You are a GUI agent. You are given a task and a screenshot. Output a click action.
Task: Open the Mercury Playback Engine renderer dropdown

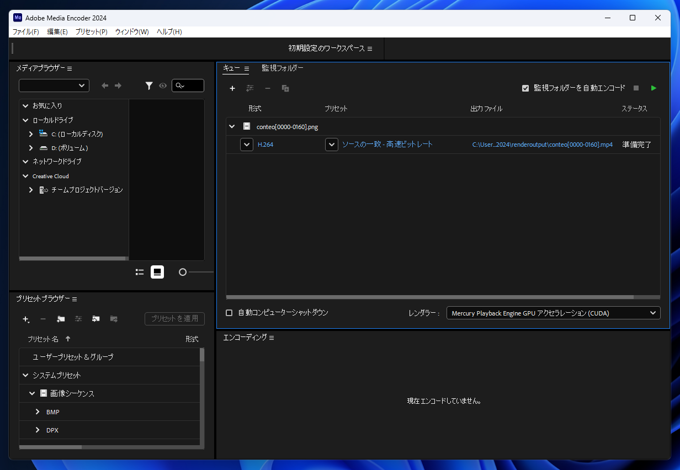tap(552, 313)
